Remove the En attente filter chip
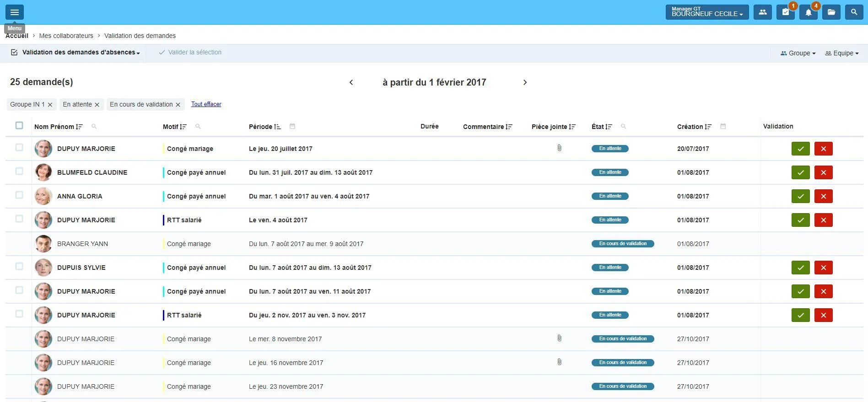 (x=97, y=105)
